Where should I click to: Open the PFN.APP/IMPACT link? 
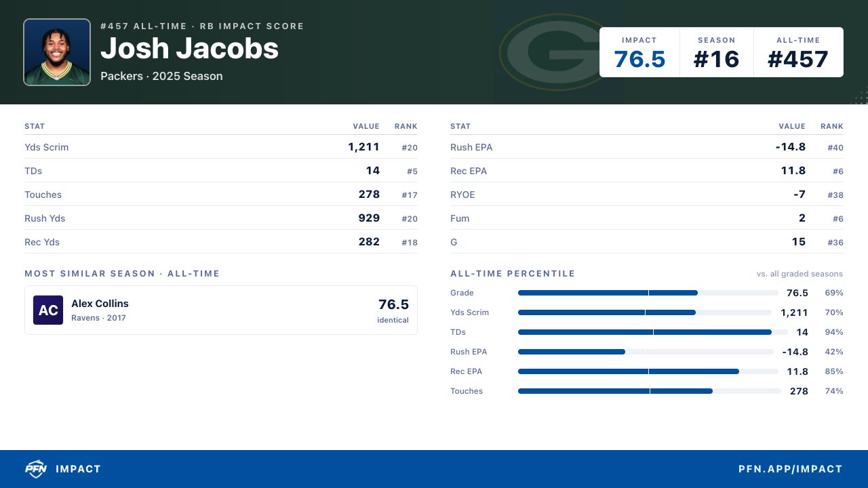(x=790, y=469)
